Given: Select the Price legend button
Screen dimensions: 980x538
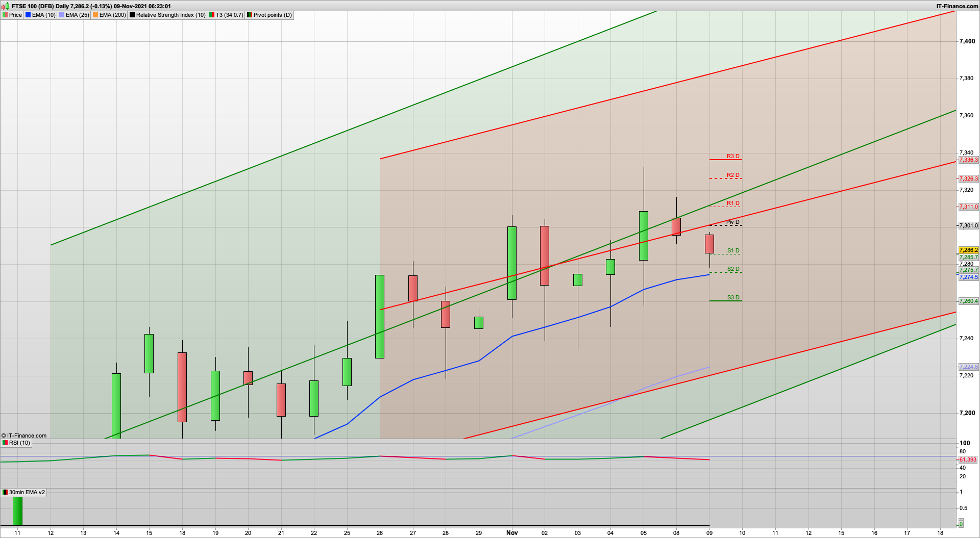Looking at the screenshot, I should point(12,15).
